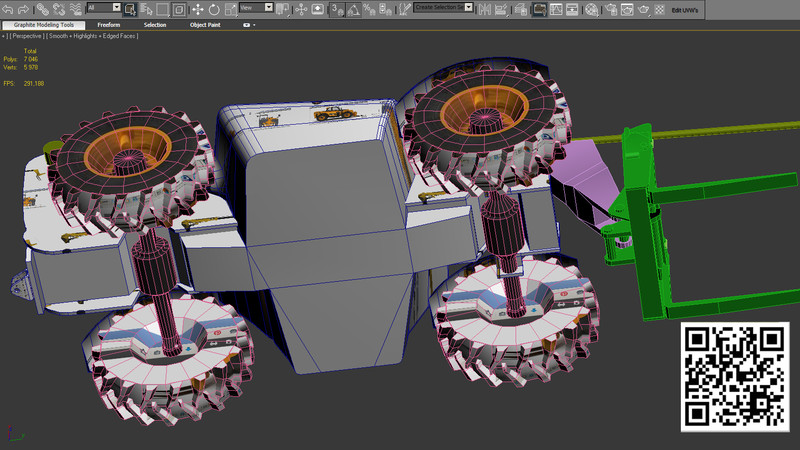800x450 pixels.
Task: Click the QR code image
Action: tap(734, 377)
